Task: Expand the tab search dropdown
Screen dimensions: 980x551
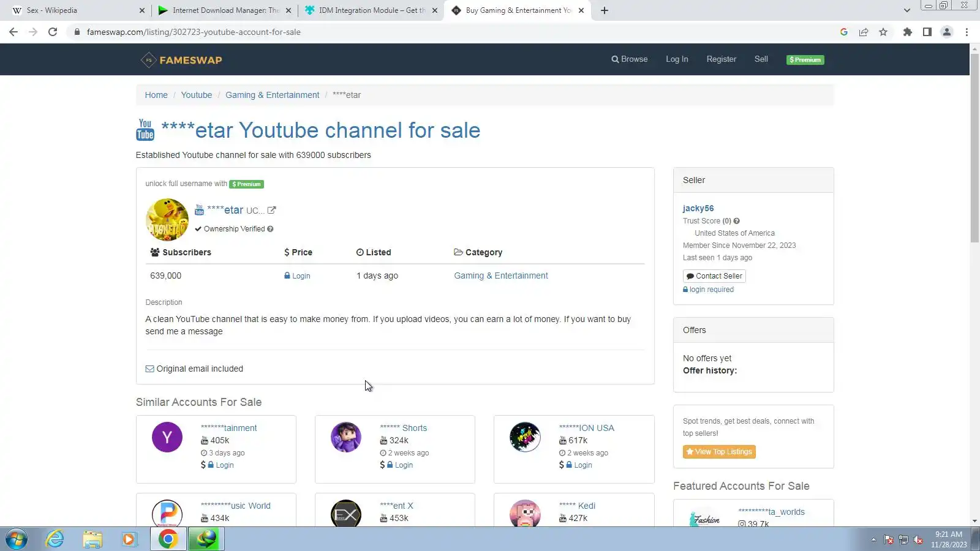Action: tap(907, 10)
